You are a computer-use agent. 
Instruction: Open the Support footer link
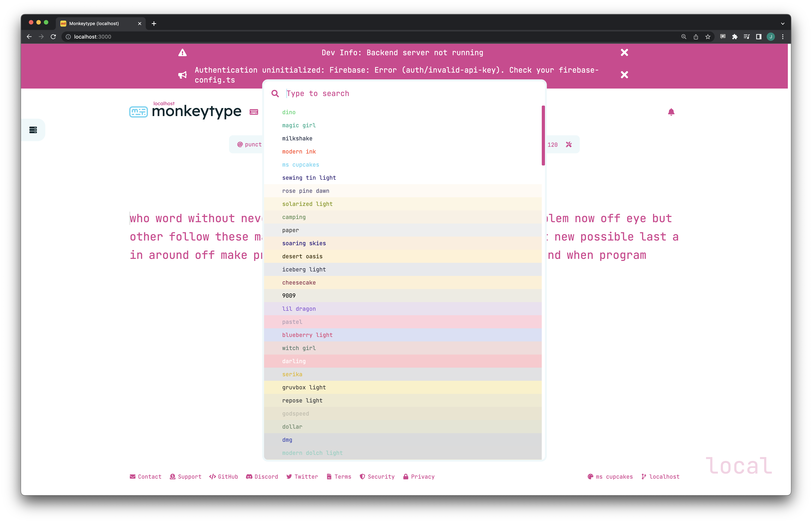tap(186, 477)
